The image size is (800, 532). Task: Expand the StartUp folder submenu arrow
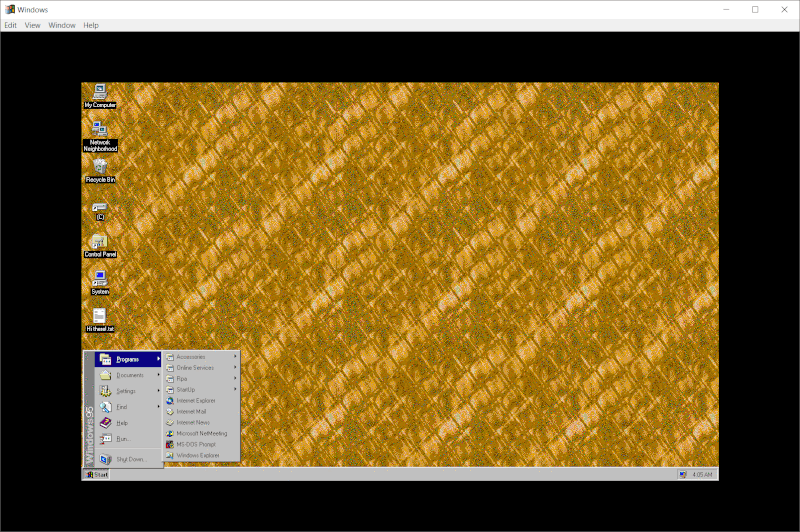[x=235, y=389]
